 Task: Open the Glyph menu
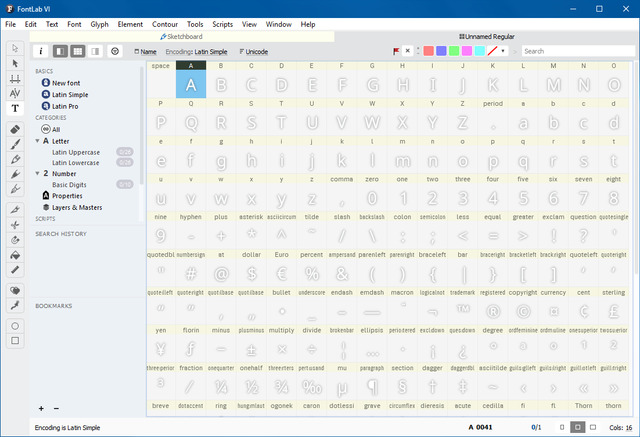click(99, 23)
